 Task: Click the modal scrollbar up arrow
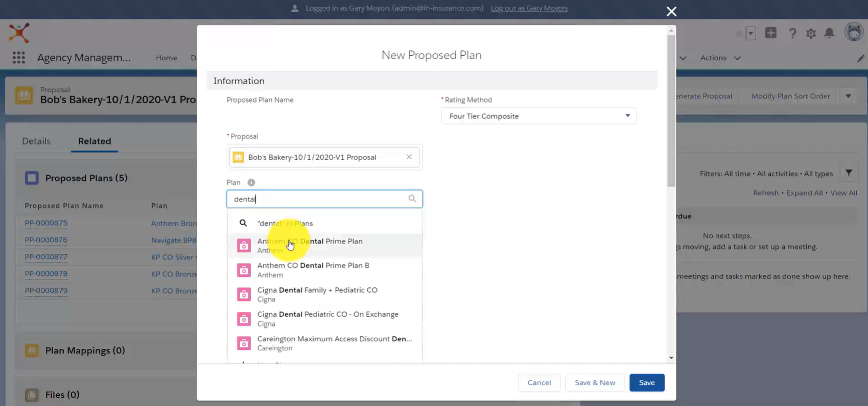[671, 31]
